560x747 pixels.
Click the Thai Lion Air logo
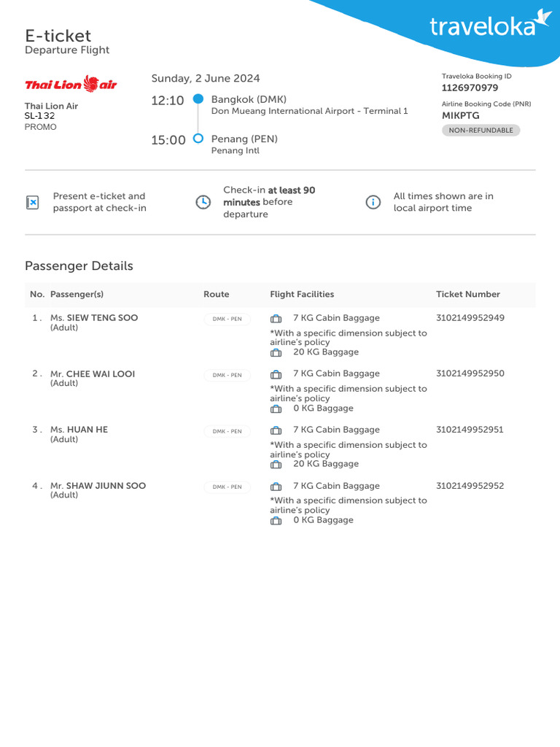[71, 85]
